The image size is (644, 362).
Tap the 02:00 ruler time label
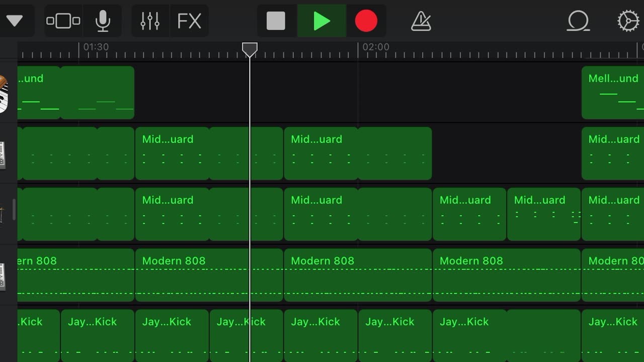coord(376,47)
